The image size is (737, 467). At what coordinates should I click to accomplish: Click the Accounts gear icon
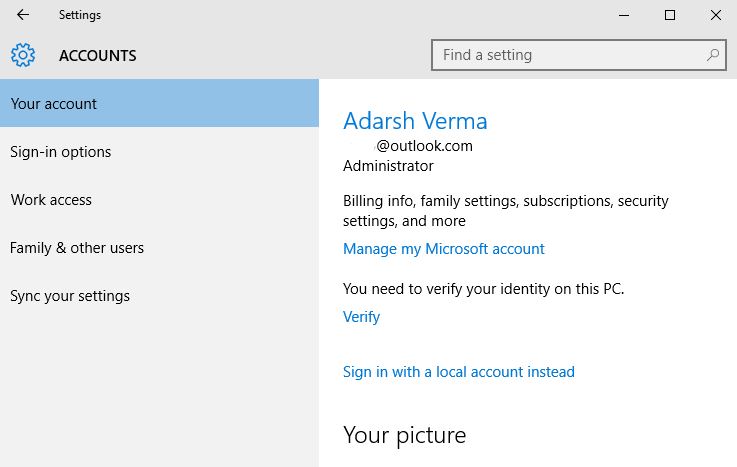click(x=22, y=55)
